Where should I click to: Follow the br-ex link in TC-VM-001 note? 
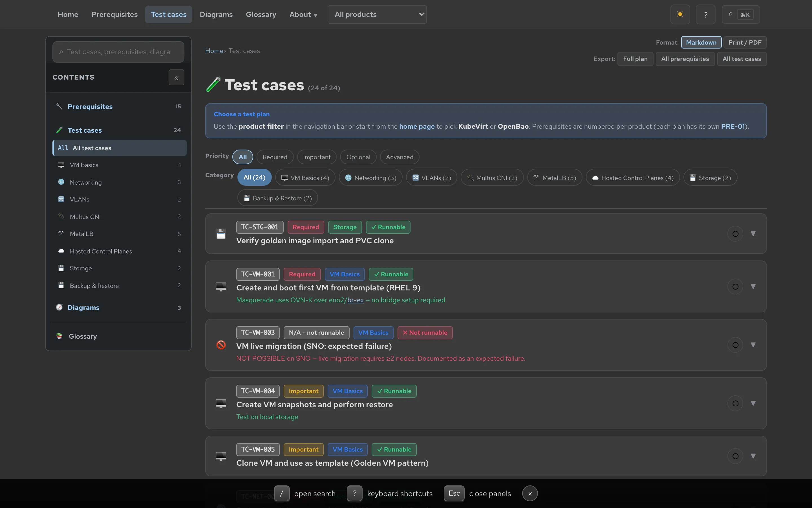[x=355, y=300]
